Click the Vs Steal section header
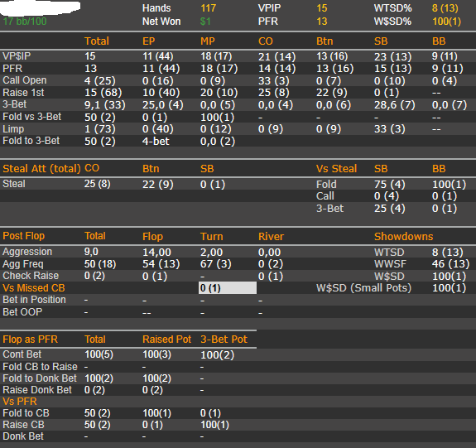The height and width of the screenshot is (448, 476). click(x=336, y=169)
